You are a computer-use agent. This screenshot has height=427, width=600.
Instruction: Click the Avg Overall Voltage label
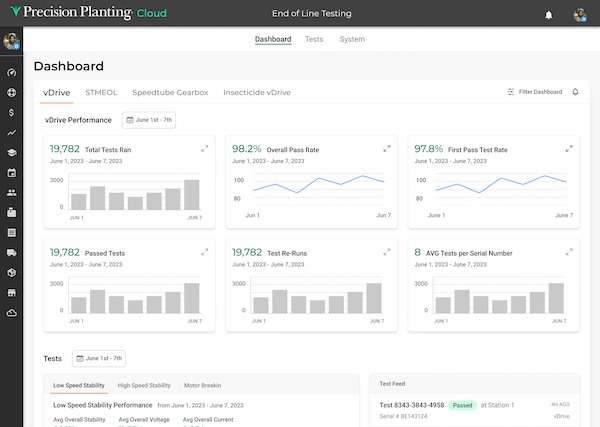pos(144,420)
